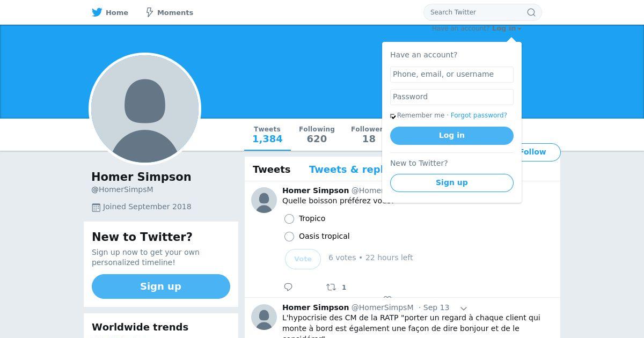
Task: Select the Tropico poll option
Action: point(289,219)
